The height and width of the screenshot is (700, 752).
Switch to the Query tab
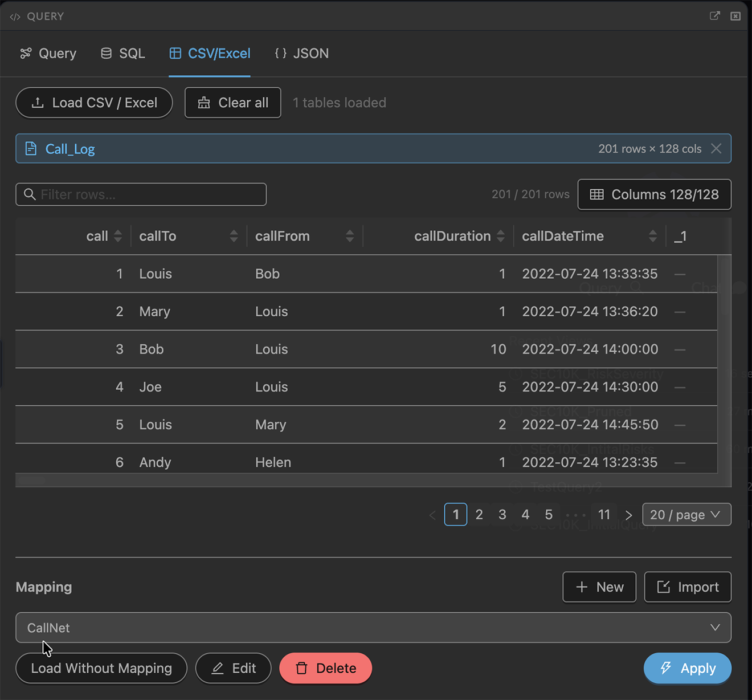pyautogui.click(x=48, y=54)
